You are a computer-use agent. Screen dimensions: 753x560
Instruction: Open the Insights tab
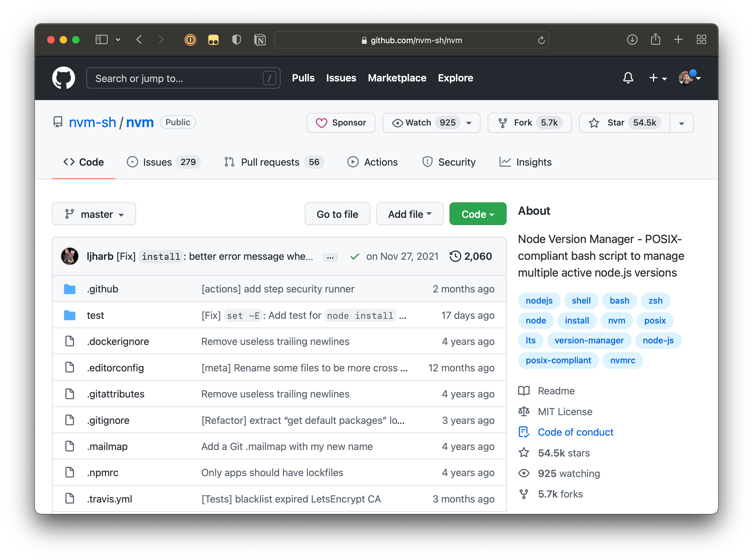(533, 162)
